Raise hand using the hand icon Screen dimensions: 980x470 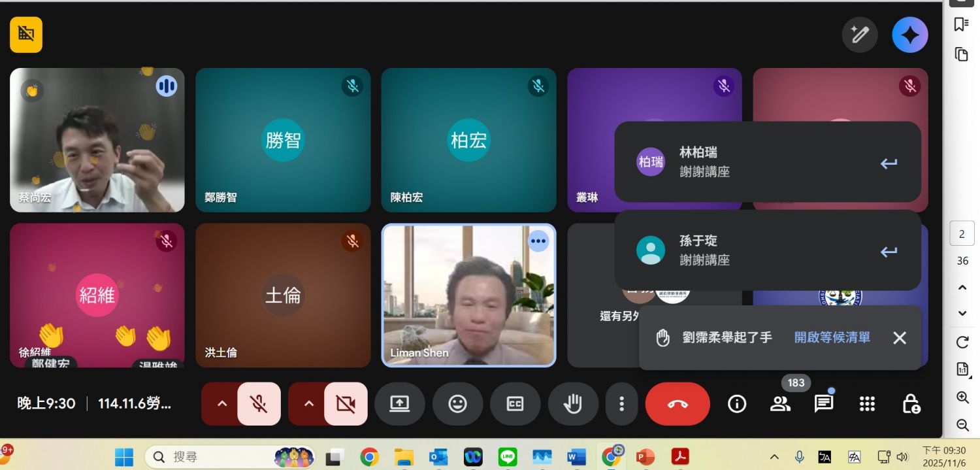(572, 404)
